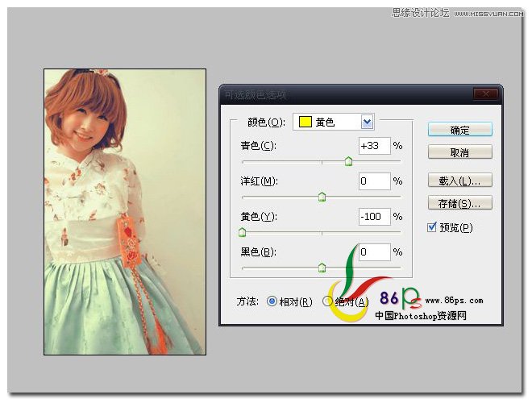Image resolution: width=532 pixels, height=403 pixels.
Task: Toggle the 预览(P) preview checkbox
Action: 431,227
